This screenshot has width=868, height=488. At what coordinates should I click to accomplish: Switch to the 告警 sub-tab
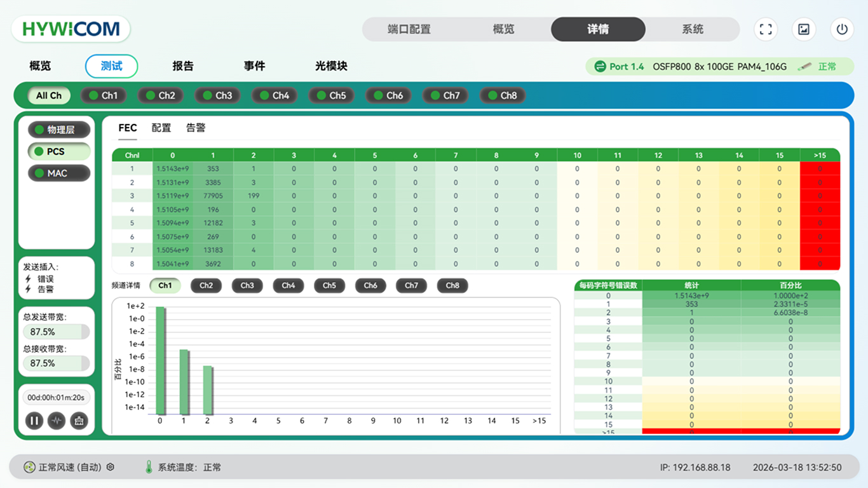[x=196, y=128]
